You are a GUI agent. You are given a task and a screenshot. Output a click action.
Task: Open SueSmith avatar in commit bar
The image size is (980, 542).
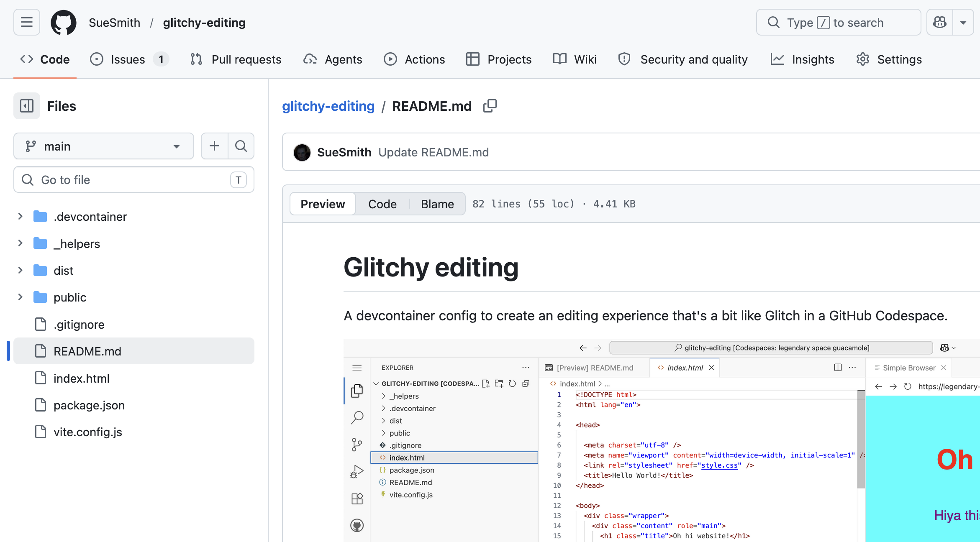click(x=302, y=152)
